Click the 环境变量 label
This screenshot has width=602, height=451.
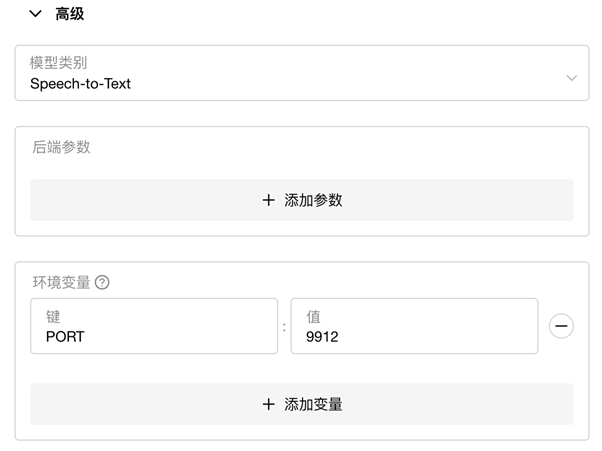61,282
